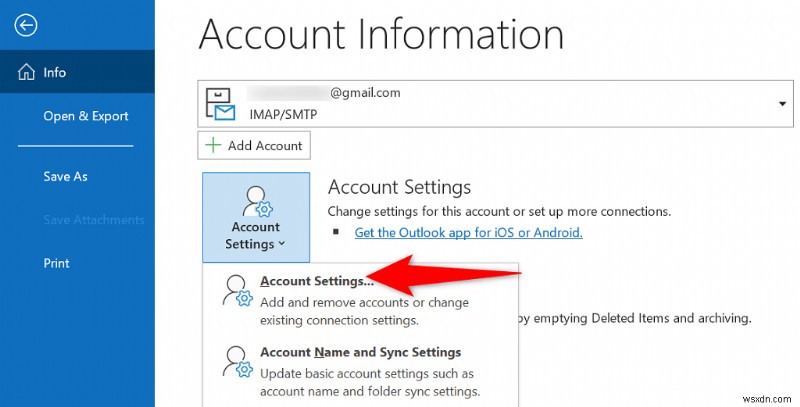This screenshot has height=407, width=800.
Task: Click the green plus icon on Add Account
Action: click(x=213, y=145)
